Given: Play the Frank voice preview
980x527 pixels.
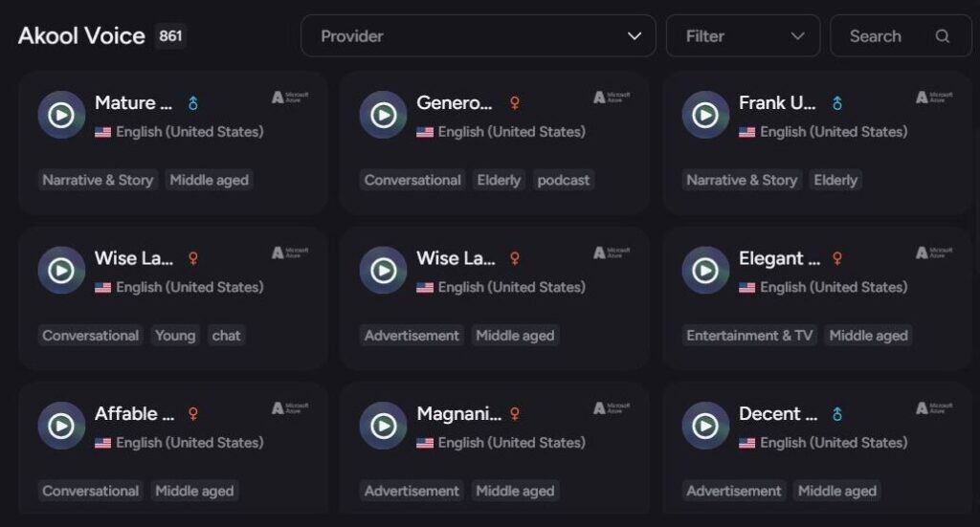Looking at the screenshot, I should coord(705,115).
